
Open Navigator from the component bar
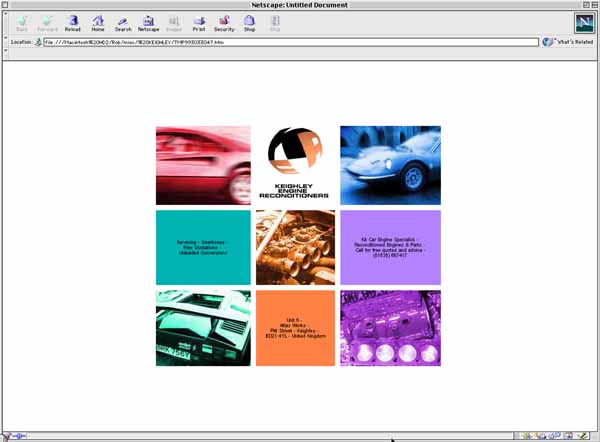(x=528, y=435)
